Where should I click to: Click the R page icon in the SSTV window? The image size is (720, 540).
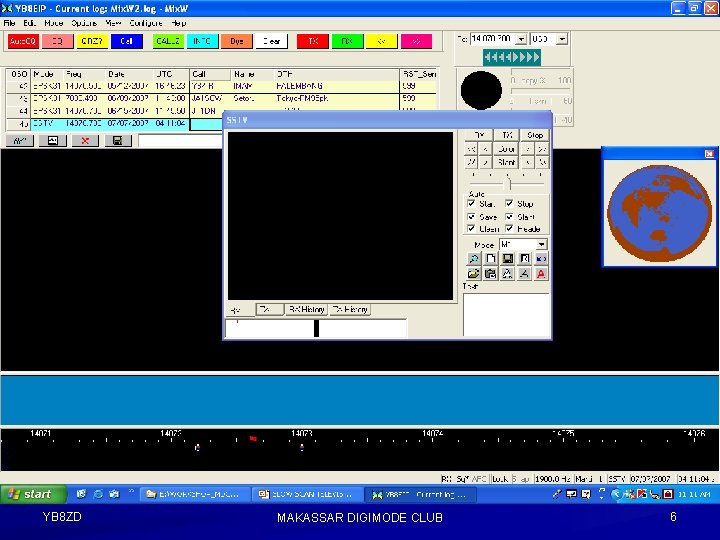(524, 259)
